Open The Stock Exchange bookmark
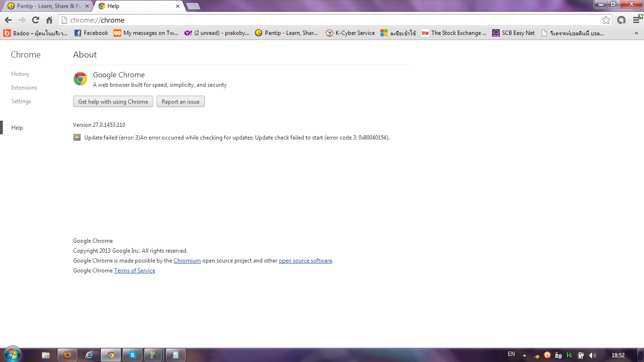The image size is (644, 362). (454, 33)
